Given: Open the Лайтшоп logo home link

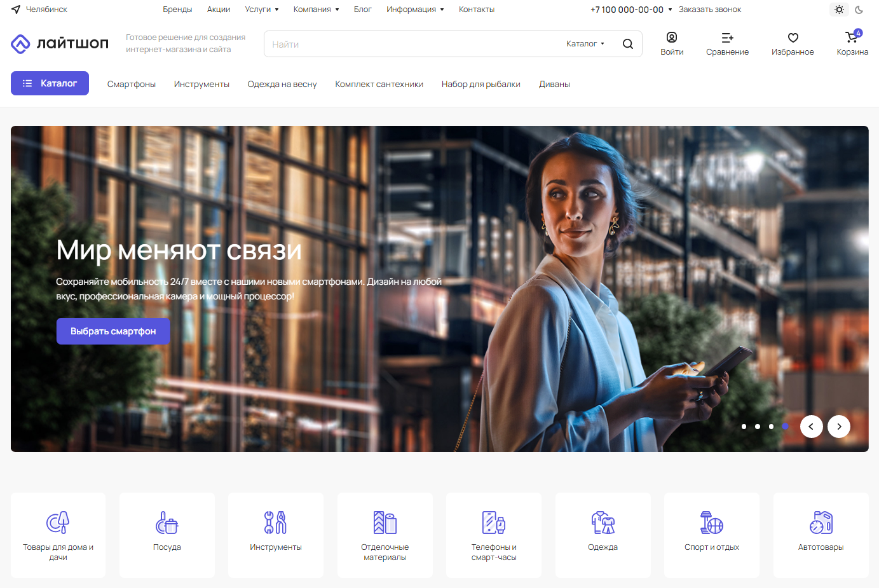Looking at the screenshot, I should (x=60, y=43).
